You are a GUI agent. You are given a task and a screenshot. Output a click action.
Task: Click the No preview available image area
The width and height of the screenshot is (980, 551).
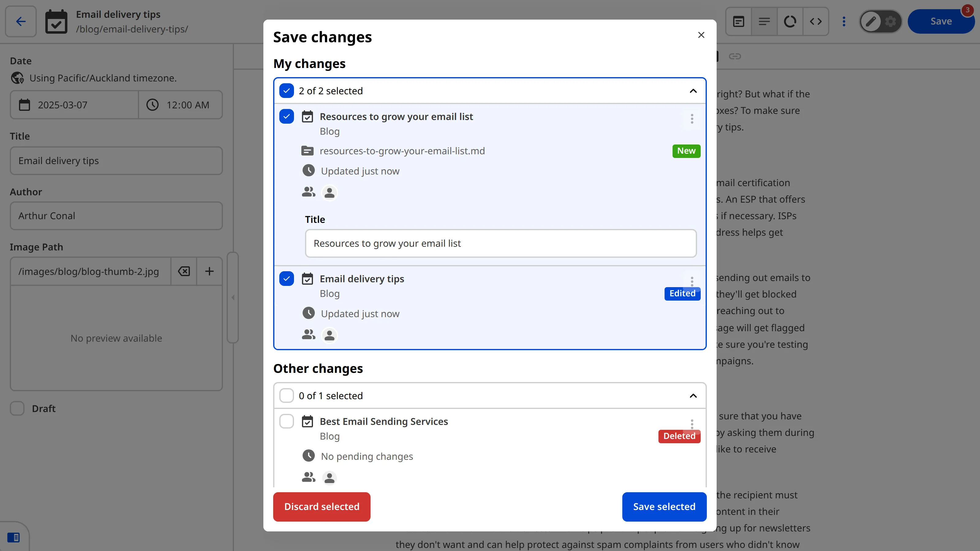(x=116, y=338)
